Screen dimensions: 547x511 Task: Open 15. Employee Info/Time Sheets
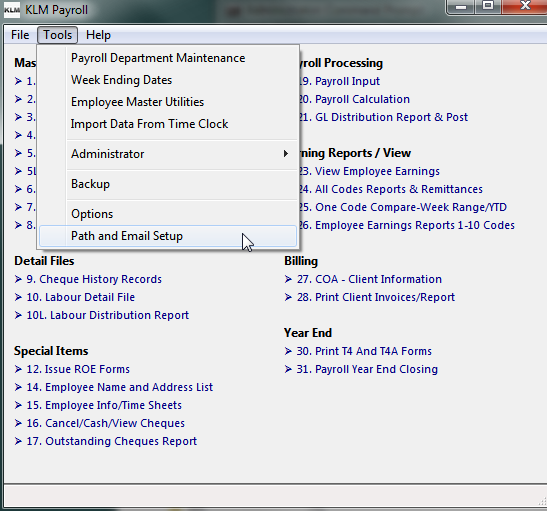104,405
